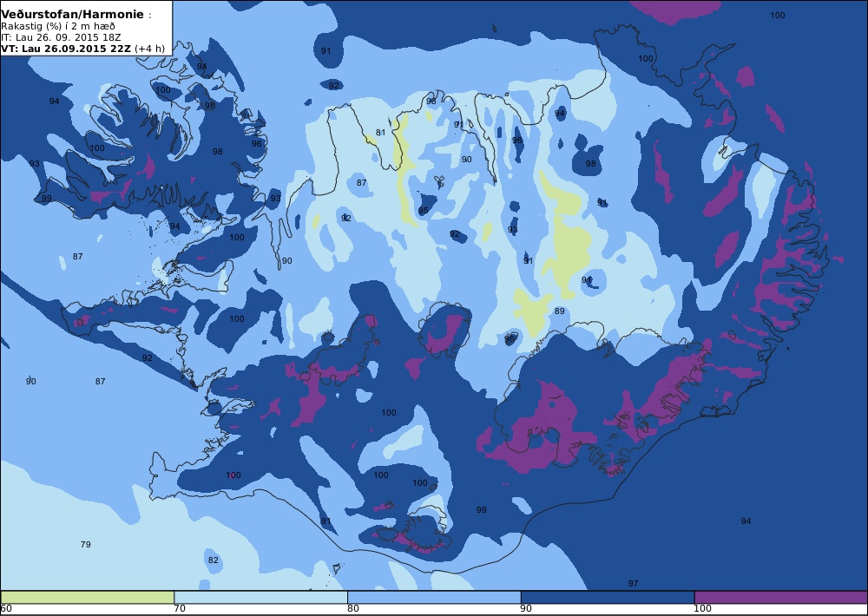
Task: Click the pale blue 70–80 legend swatch
Action: tap(260, 597)
